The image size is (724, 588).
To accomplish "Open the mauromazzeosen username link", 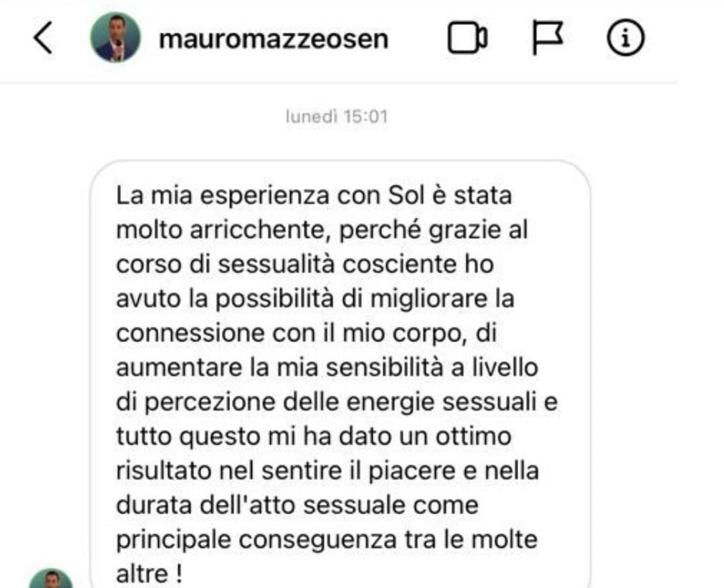I will click(274, 39).
